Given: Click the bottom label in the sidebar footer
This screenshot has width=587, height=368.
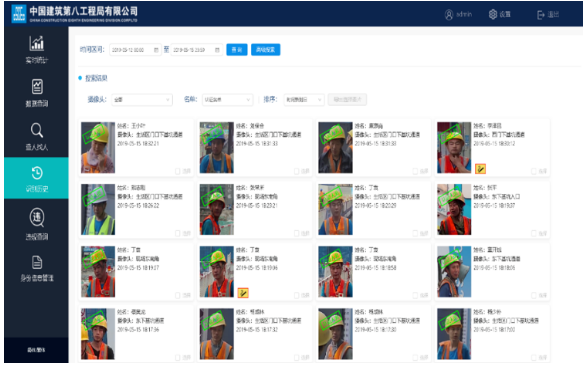Looking at the screenshot, I should 36,350.
